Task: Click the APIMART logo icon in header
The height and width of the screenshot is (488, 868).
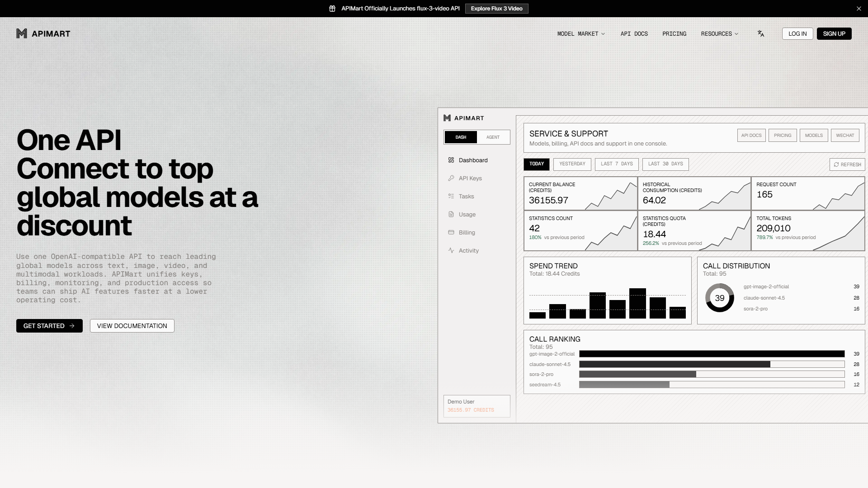Action: (x=22, y=33)
